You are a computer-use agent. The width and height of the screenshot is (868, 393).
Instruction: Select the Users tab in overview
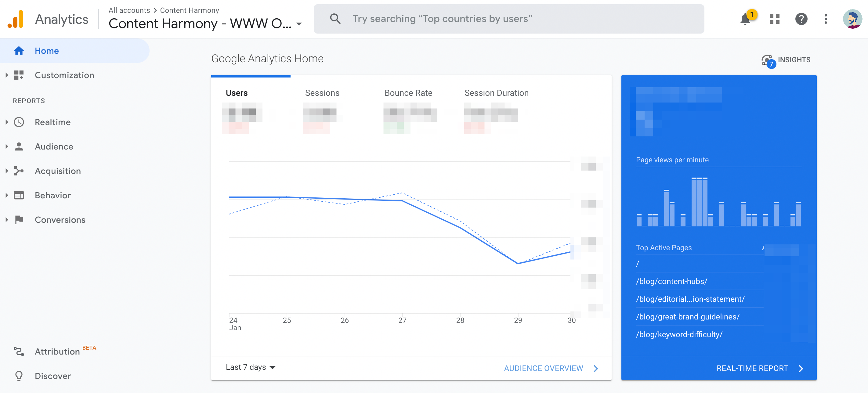(x=237, y=92)
